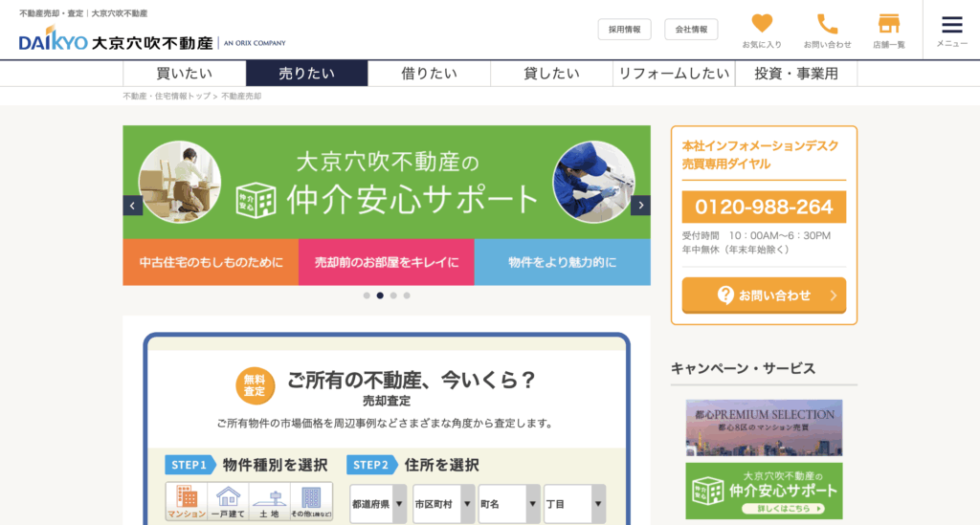The image size is (980, 525).
Task: Click the 無料査定 orange badge
Action: pyautogui.click(x=255, y=385)
